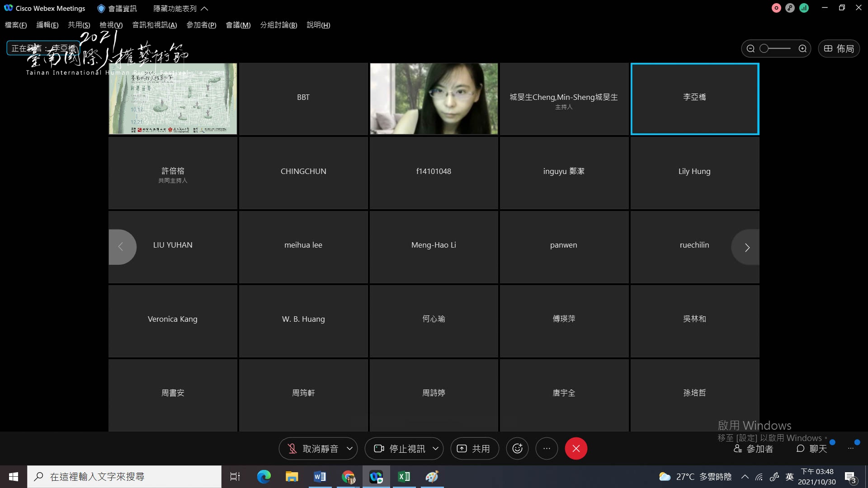The height and width of the screenshot is (488, 868).
Task: Toggle 停止視訊 stop video
Action: 400,449
